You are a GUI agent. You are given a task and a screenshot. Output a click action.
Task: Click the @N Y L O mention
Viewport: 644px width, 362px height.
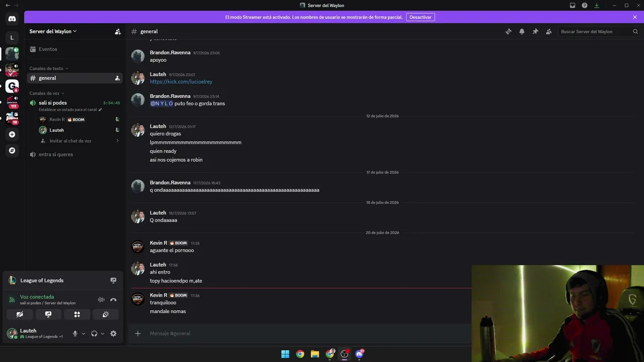[162, 104]
